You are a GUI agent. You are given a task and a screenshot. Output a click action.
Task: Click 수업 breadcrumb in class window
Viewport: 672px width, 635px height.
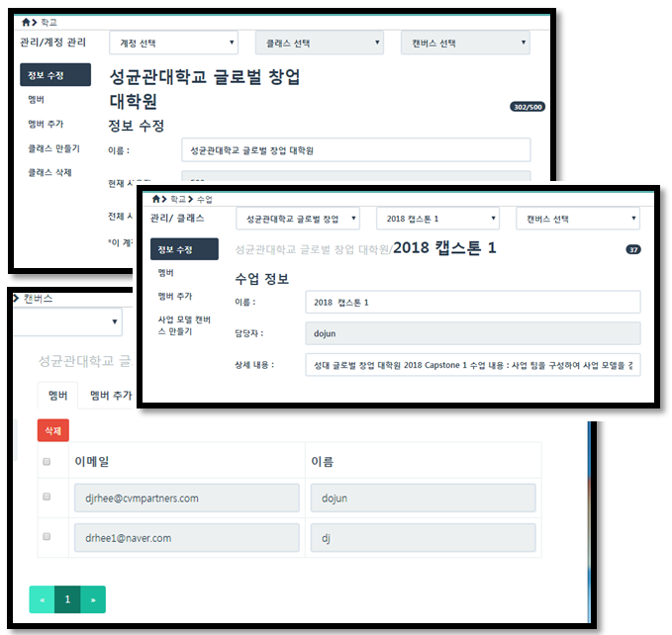(x=205, y=199)
